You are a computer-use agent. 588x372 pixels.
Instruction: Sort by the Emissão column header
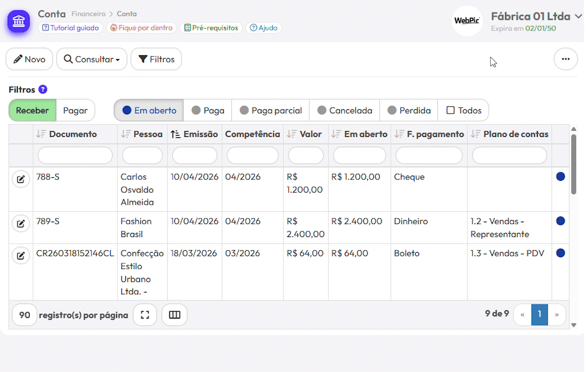[195, 134]
